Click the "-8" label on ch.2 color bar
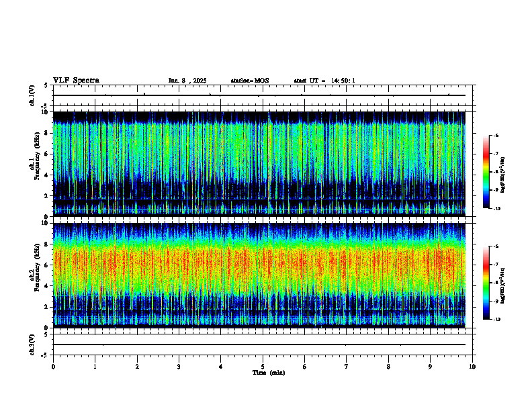The width and height of the screenshot is (532, 411). (496, 283)
